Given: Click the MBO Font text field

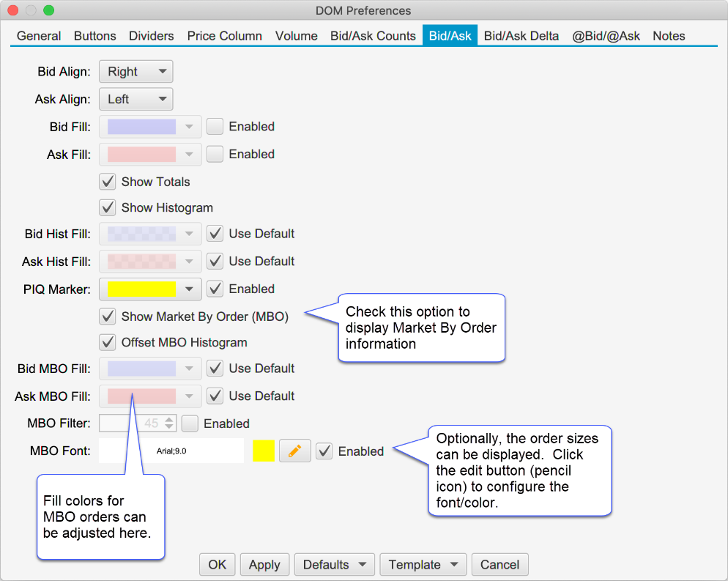Looking at the screenshot, I should point(171,451).
